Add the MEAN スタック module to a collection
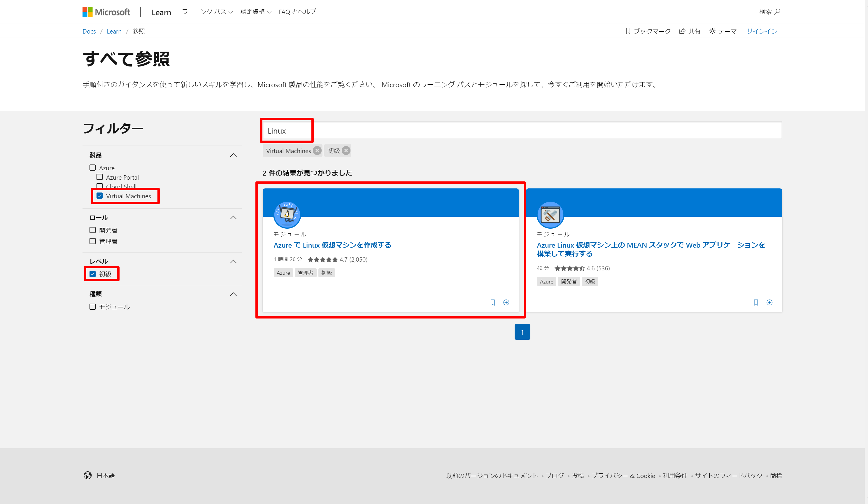 coord(769,302)
